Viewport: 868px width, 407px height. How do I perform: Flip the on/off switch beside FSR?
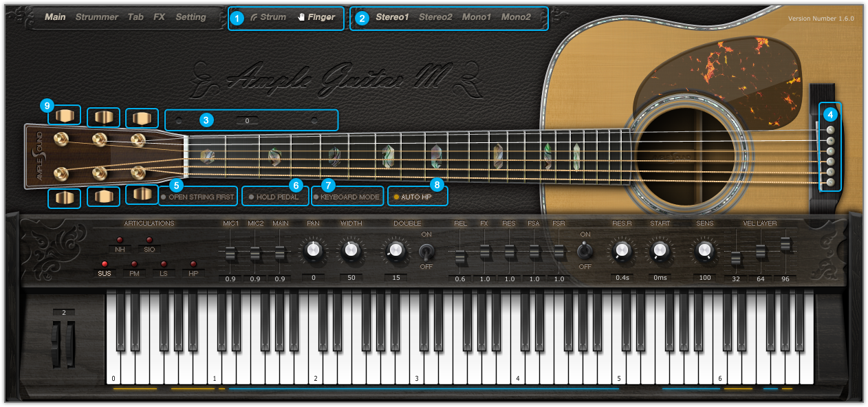click(x=585, y=250)
